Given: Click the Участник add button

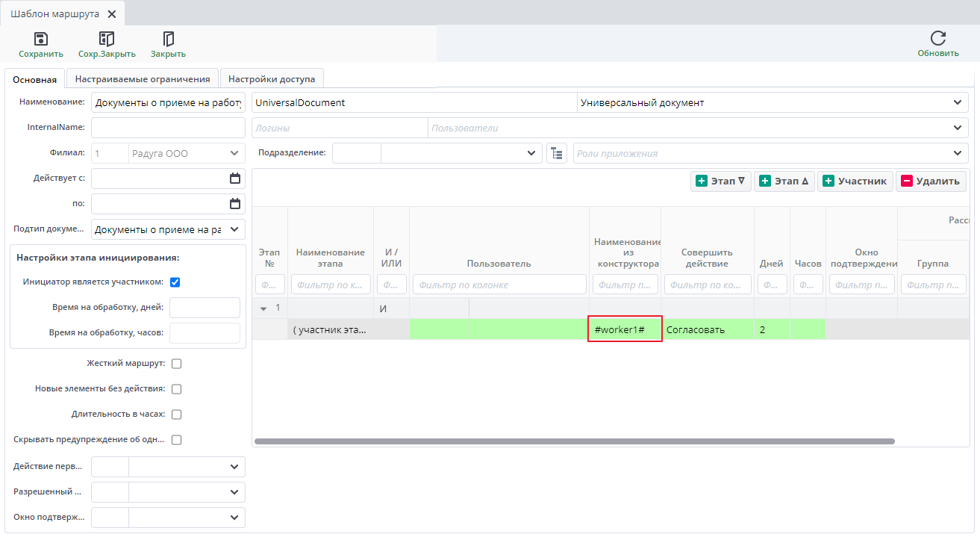Looking at the screenshot, I should tap(855, 181).
